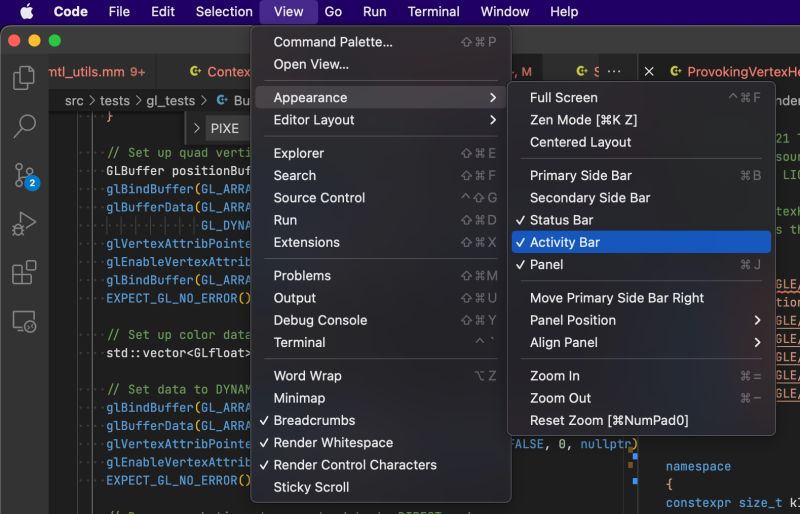Screen dimensions: 800x514
Task: Choose Zoom In
Action: pyautogui.click(x=641, y=376)
